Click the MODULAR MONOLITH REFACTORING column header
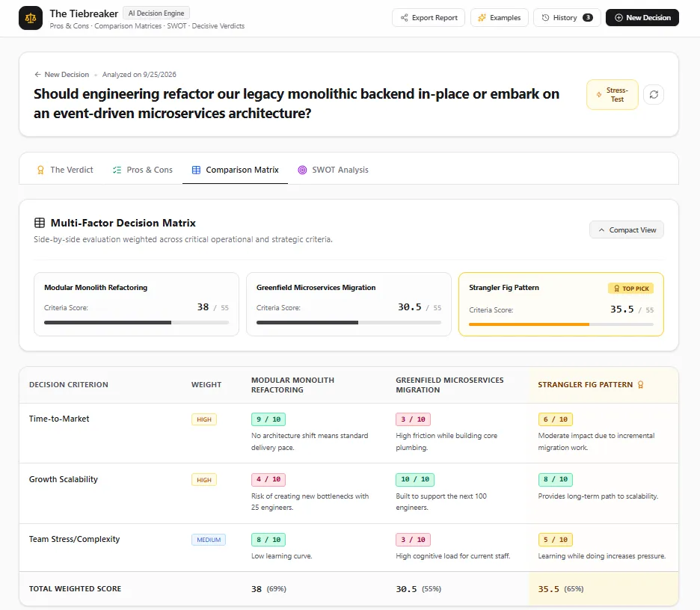This screenshot has height=610, width=700. click(293, 385)
